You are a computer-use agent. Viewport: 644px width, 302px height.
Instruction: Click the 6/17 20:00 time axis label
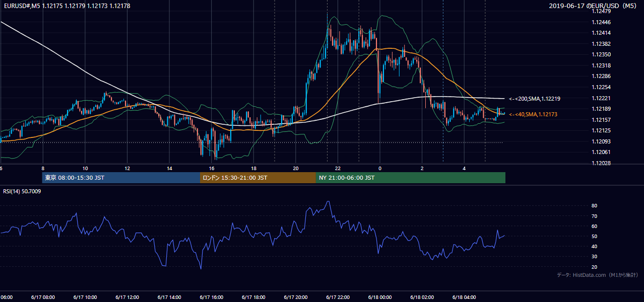point(295,297)
